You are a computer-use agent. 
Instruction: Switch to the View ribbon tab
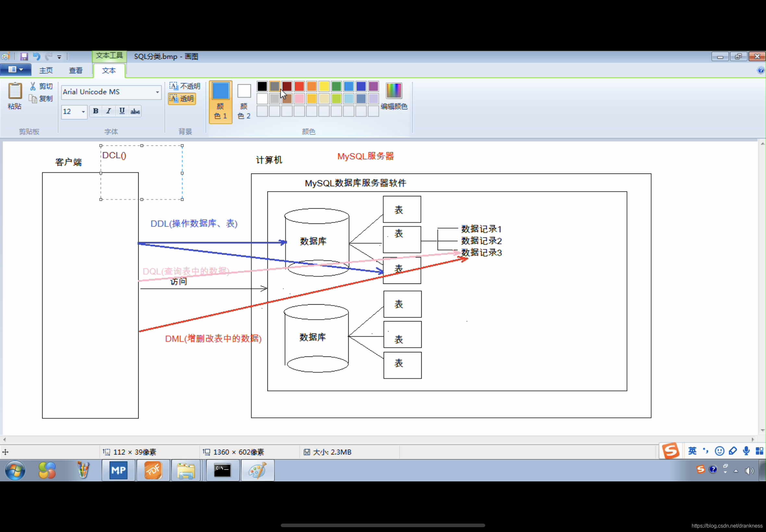[x=76, y=70]
